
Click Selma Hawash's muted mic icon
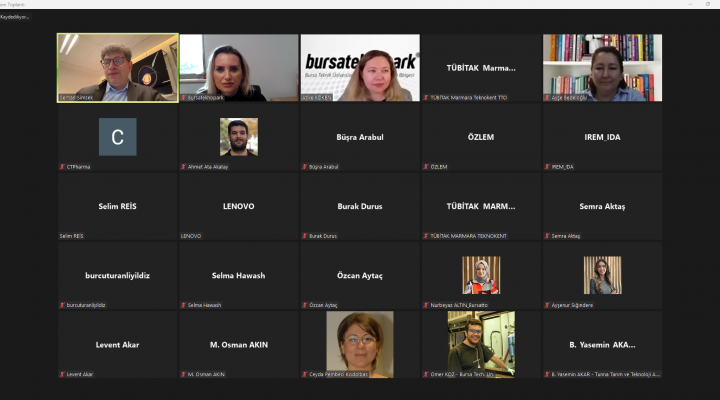click(x=184, y=305)
